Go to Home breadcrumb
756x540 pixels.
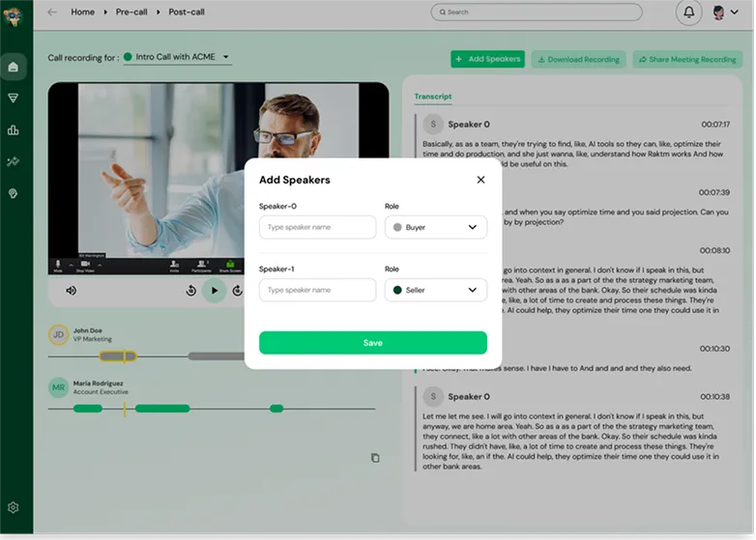[x=83, y=12]
